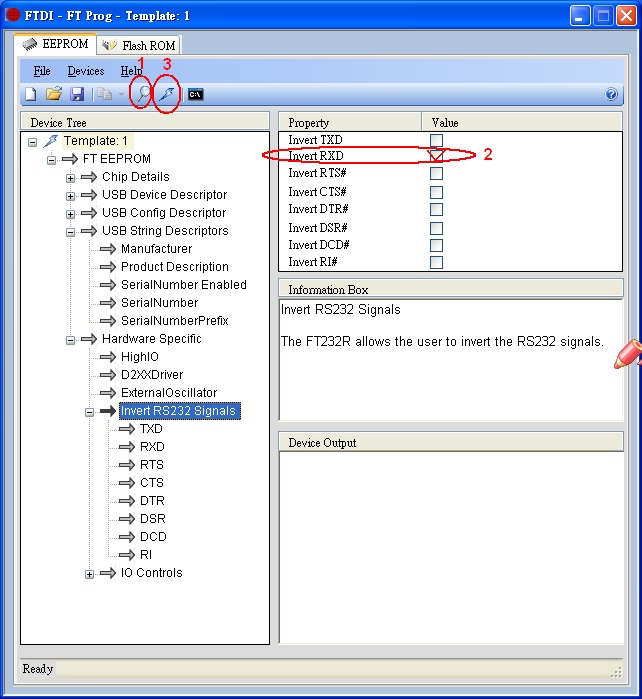This screenshot has width=642, height=699.
Task: Select the CTS tree item
Action: click(x=152, y=483)
